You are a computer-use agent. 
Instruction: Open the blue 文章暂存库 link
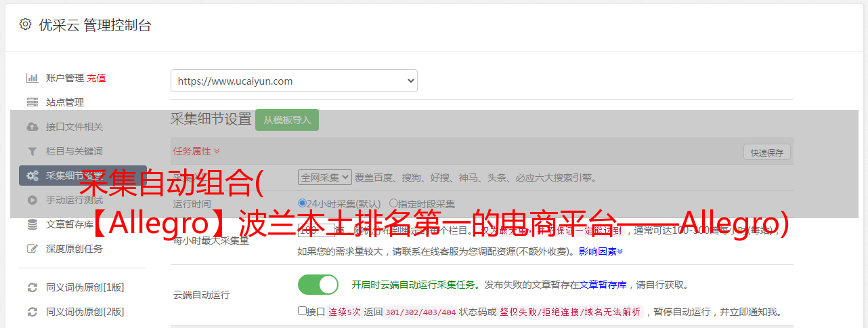pyautogui.click(x=603, y=285)
